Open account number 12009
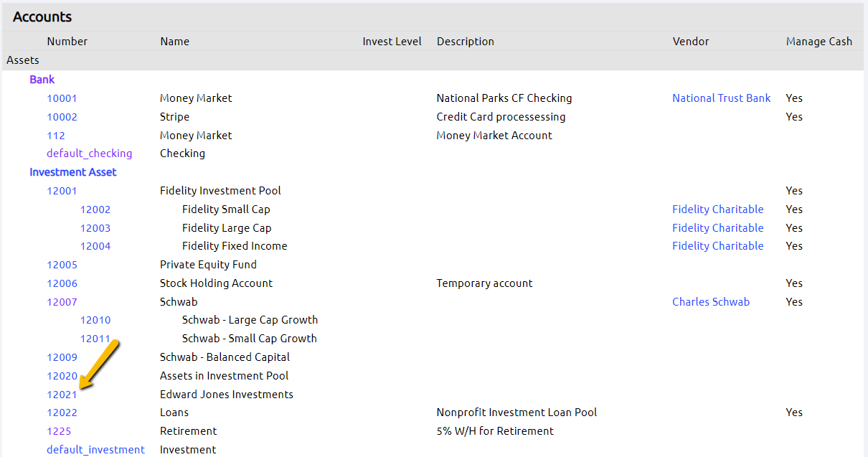This screenshot has height=457, width=868. click(62, 357)
